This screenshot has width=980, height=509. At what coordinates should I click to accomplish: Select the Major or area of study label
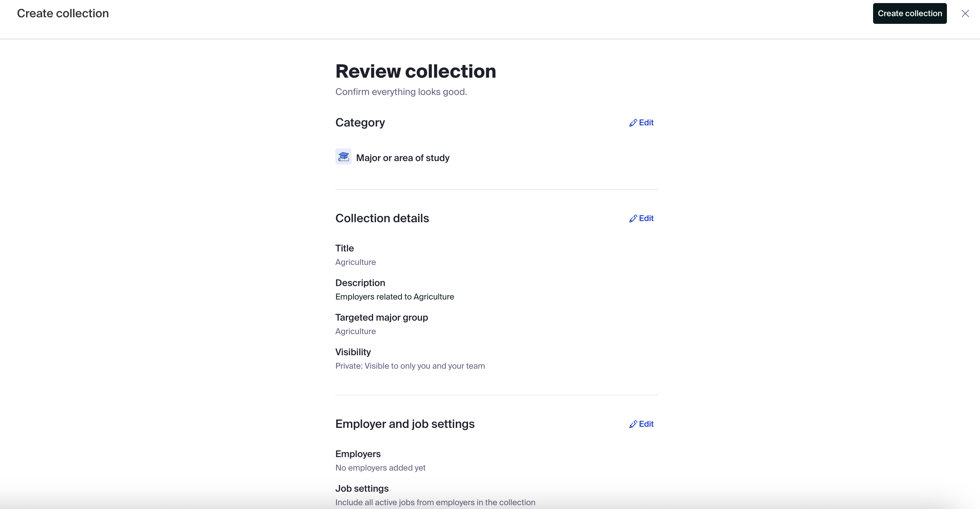point(403,158)
